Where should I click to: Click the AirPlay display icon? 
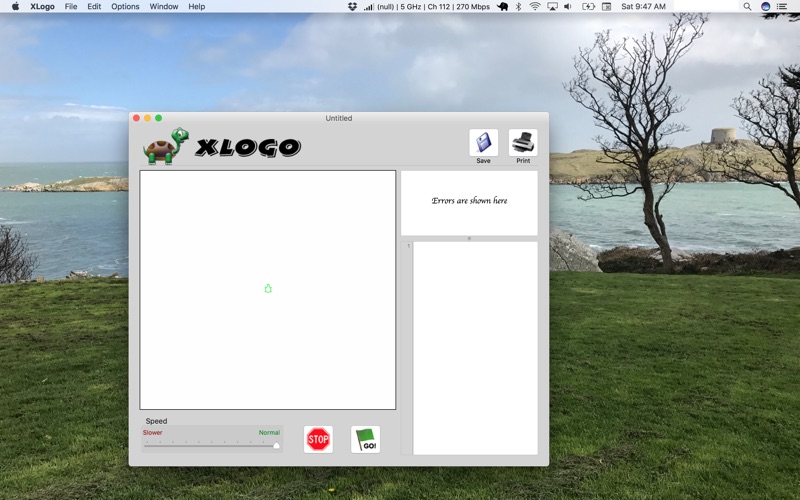pos(552,7)
